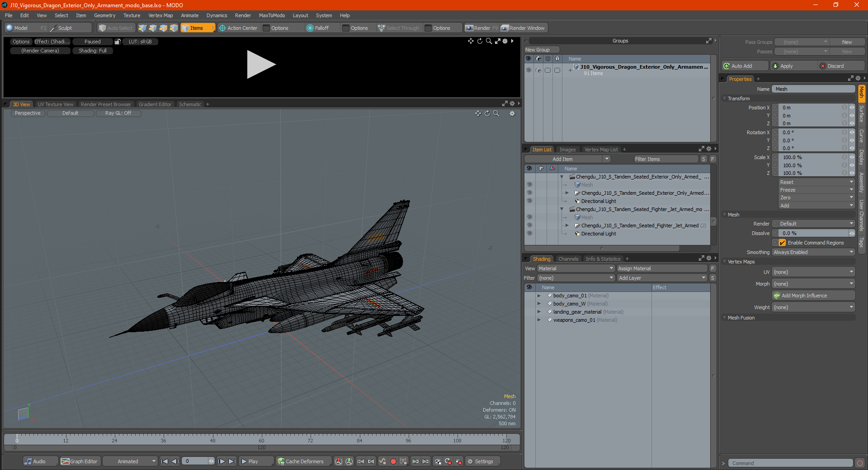Image resolution: width=868 pixels, height=470 pixels.
Task: Toggle the render preview lock icon
Action: click(x=118, y=42)
